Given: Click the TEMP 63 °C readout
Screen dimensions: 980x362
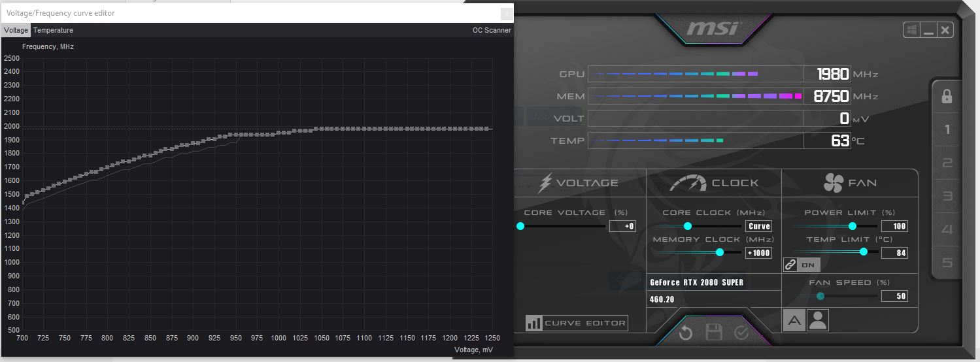Looking at the screenshot, I should click(x=827, y=140).
